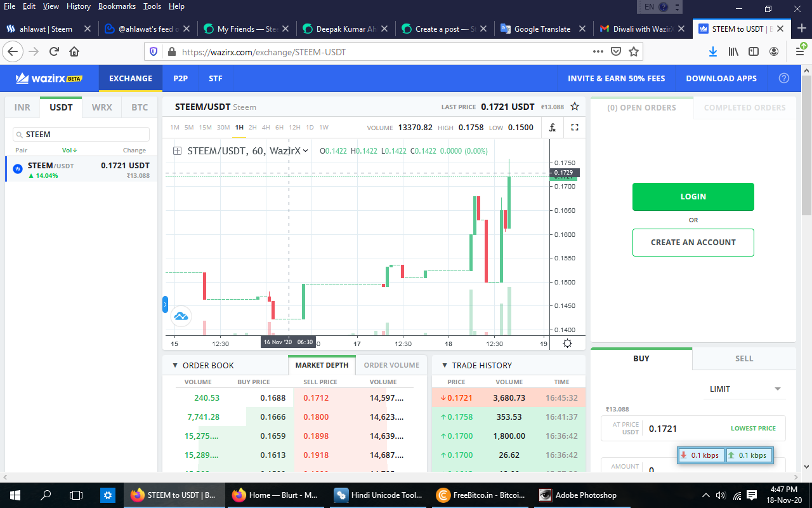Viewport: 812px width, 508px height.
Task: Open chart settings gear icon
Action: tap(567, 344)
